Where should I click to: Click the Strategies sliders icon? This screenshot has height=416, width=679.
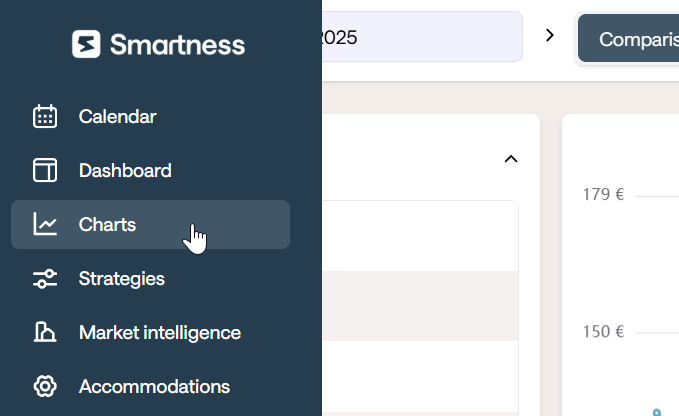coord(45,278)
